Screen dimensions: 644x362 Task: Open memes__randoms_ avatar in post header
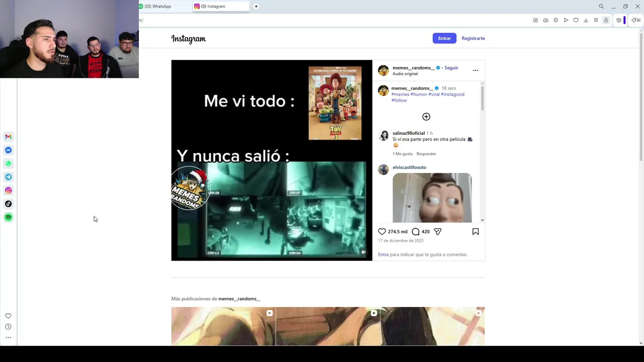[x=383, y=70]
